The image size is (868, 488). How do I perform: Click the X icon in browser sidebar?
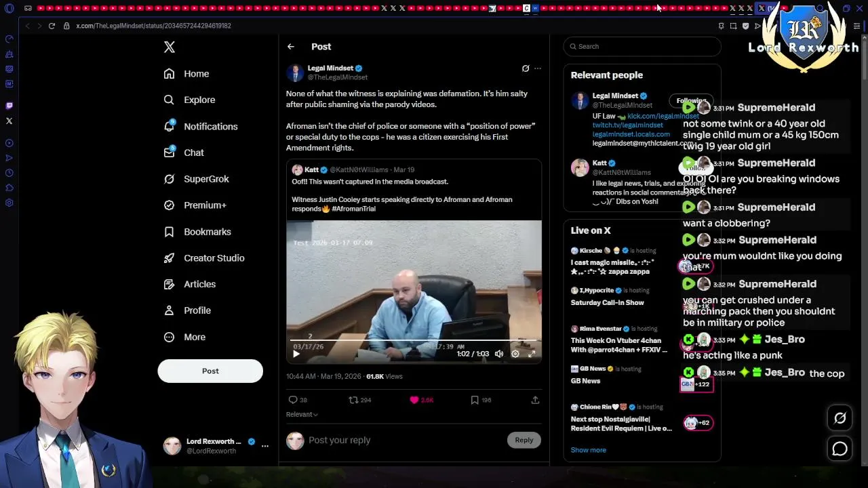click(x=9, y=121)
